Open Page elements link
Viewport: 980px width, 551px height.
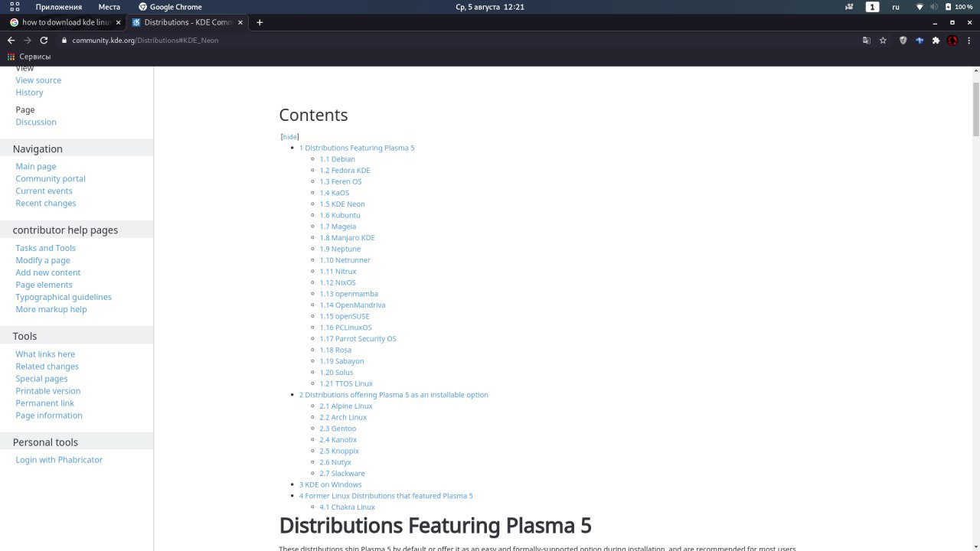pyautogui.click(x=44, y=285)
